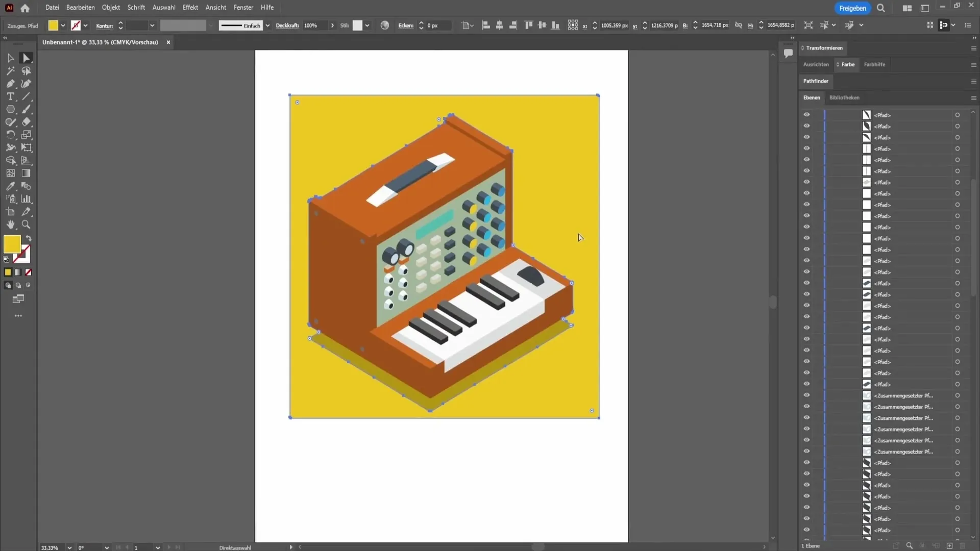The width and height of the screenshot is (980, 551).
Task: Activate the Column Graph tool
Action: [x=26, y=199]
